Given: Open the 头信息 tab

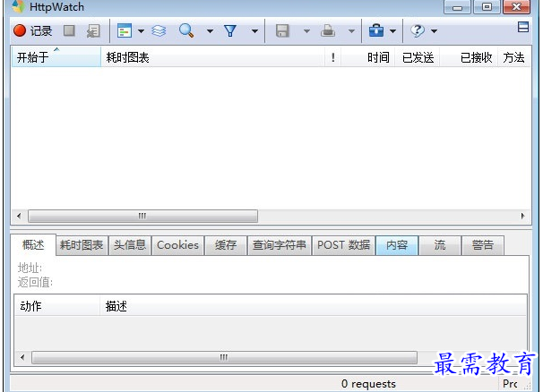Looking at the screenshot, I should point(130,245).
